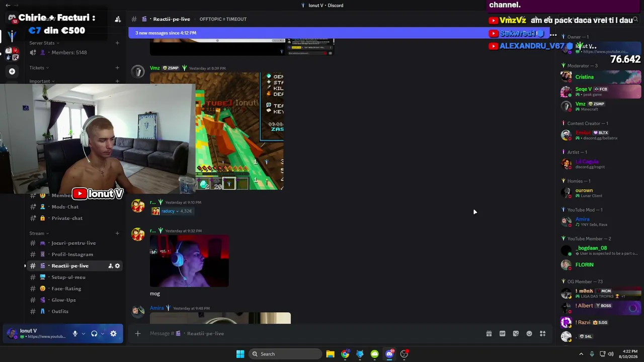View FLORIN in the member list
Screen dimensions: 644x362
click(x=601, y=265)
